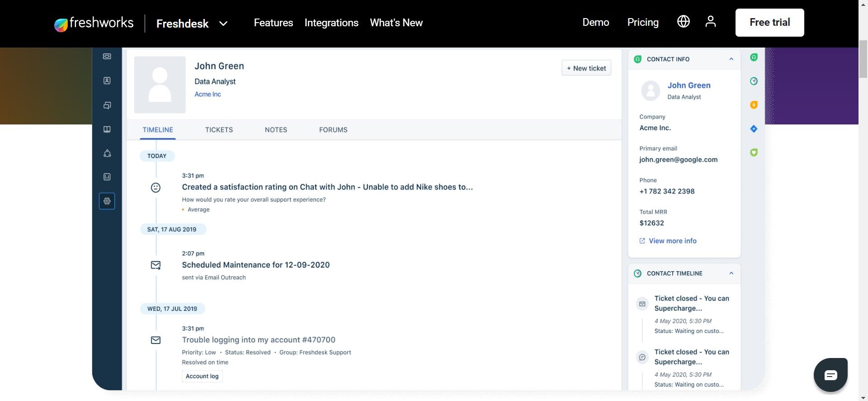Click the blue diamond app icon
The image size is (868, 401).
pyautogui.click(x=754, y=129)
